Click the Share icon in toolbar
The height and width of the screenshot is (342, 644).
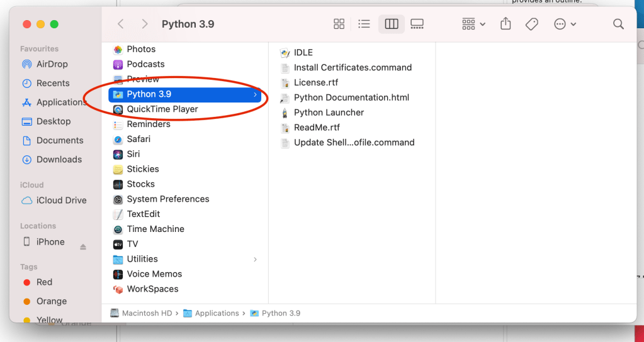point(506,24)
